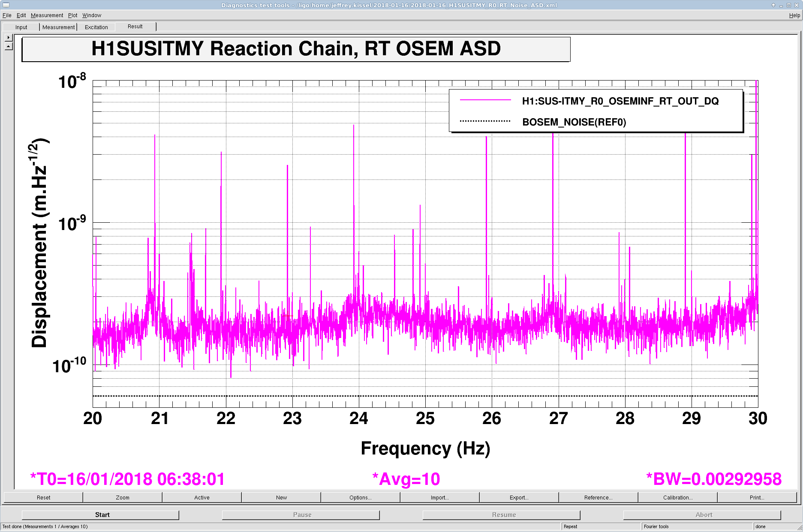Click the plot title H1SUSITMY Reaction Chain
The width and height of the screenshot is (803, 532).
[296, 49]
